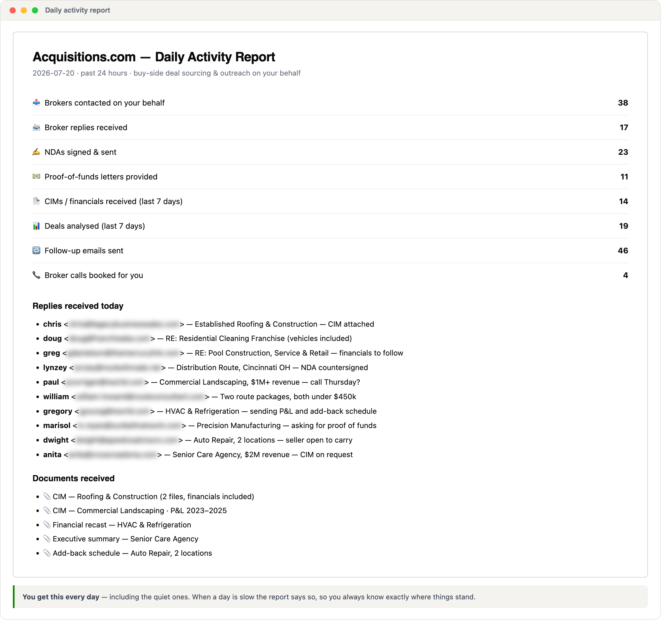This screenshot has height=624, width=672.
Task: Click the inbox icon beside Brokers contacted
Action: [36, 103]
